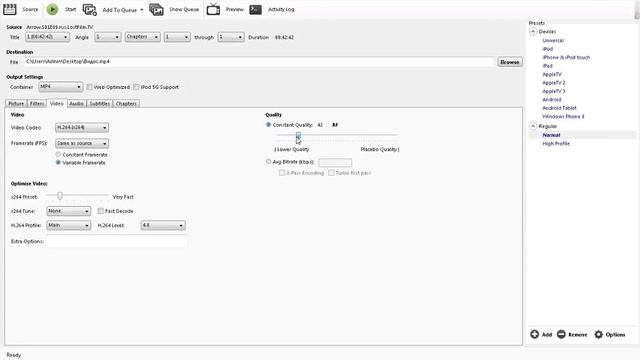Click the Remove preset minus icon
The width and height of the screenshot is (640, 360).
[561, 334]
